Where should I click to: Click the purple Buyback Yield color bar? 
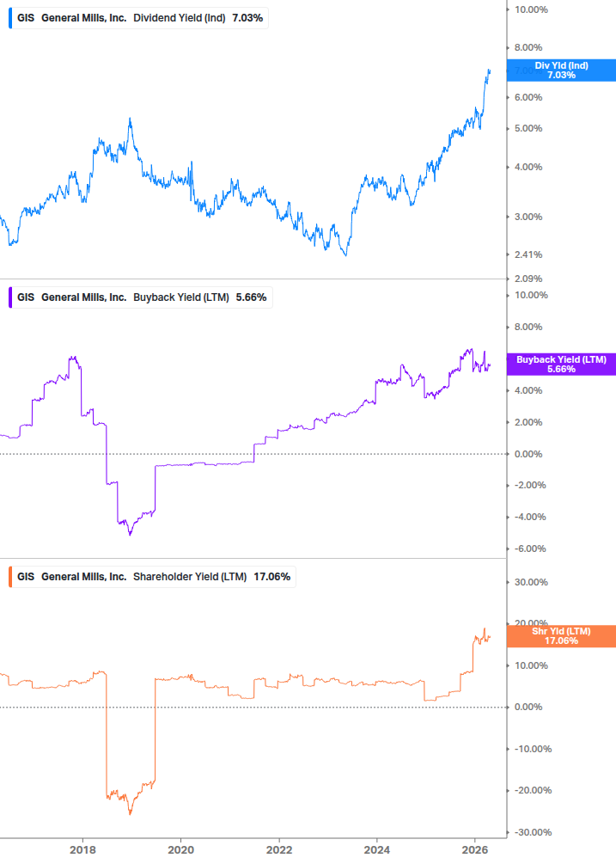(10, 297)
